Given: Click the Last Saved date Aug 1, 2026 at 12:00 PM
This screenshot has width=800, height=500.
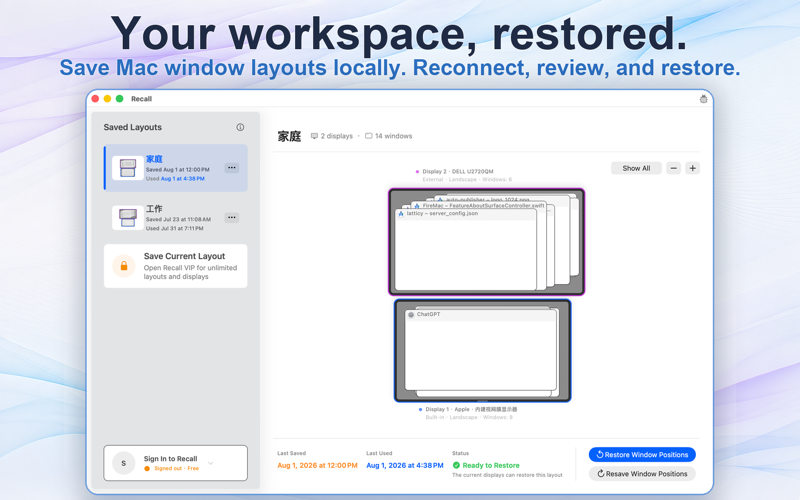Looking at the screenshot, I should tap(317, 465).
